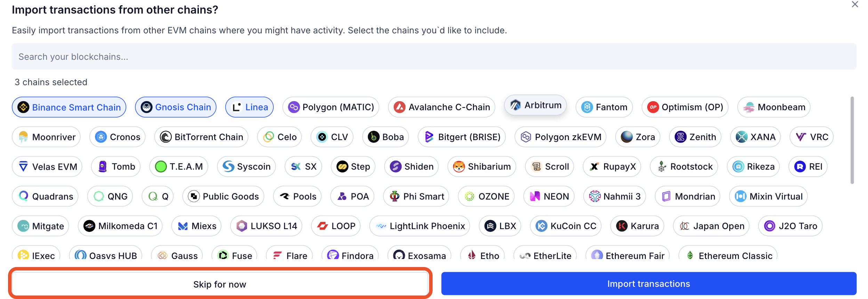Image resolution: width=868 pixels, height=299 pixels.
Task: Select the Fantom chain chip
Action: [x=604, y=107]
